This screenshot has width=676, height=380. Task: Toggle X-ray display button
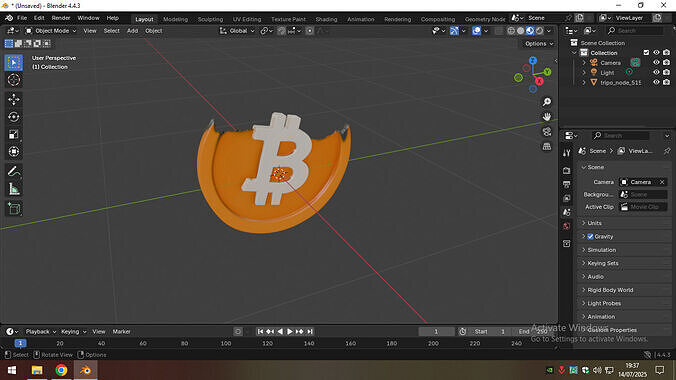point(499,31)
